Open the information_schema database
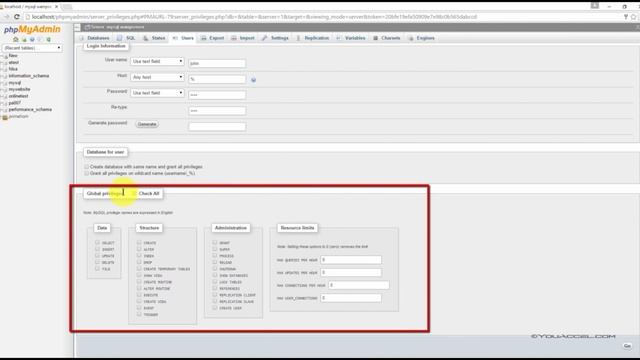 coord(29,76)
